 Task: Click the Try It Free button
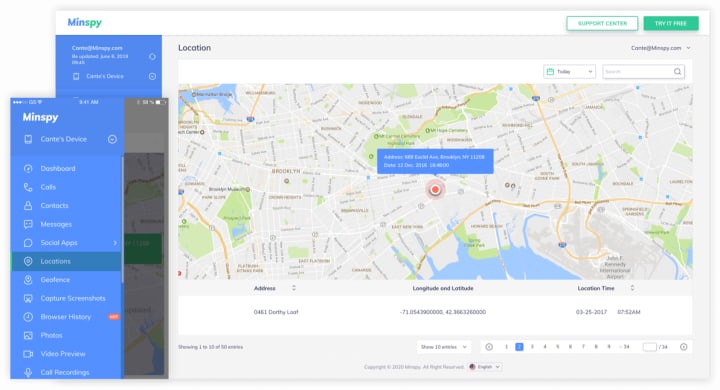point(671,23)
